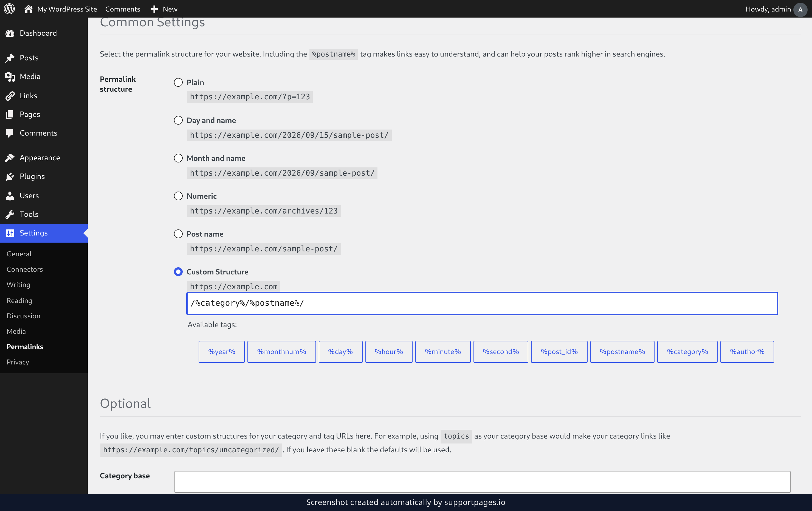Select the Numeric radio button
Viewport: 812px width, 511px height.
coord(178,196)
